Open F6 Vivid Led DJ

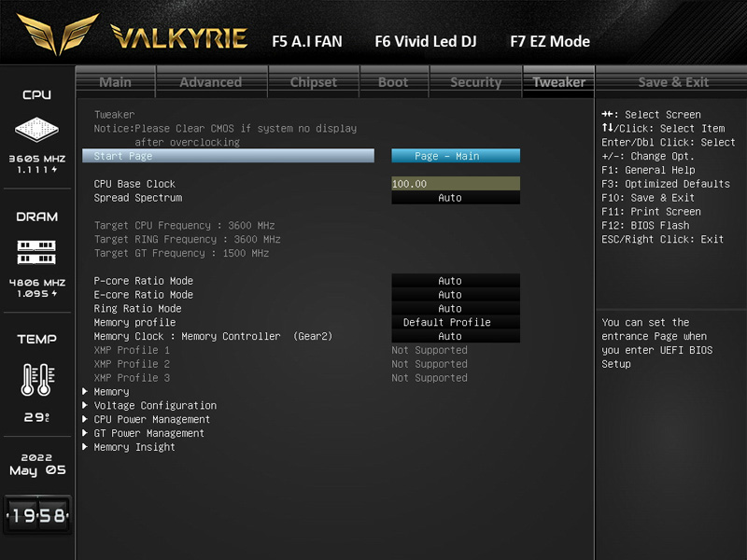pyautogui.click(x=426, y=41)
